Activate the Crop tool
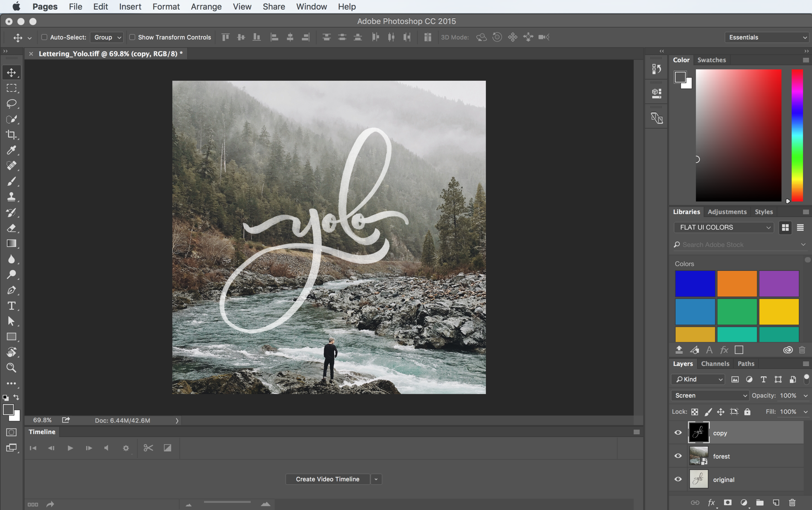 11,134
